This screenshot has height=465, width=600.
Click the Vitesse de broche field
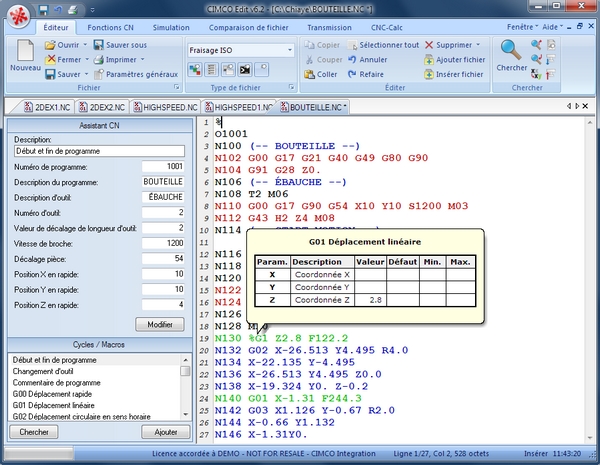[x=163, y=243]
